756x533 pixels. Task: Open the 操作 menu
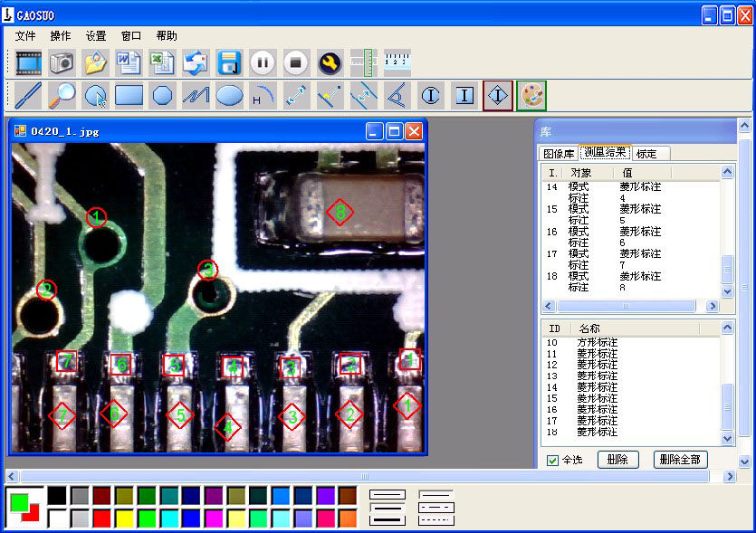61,35
